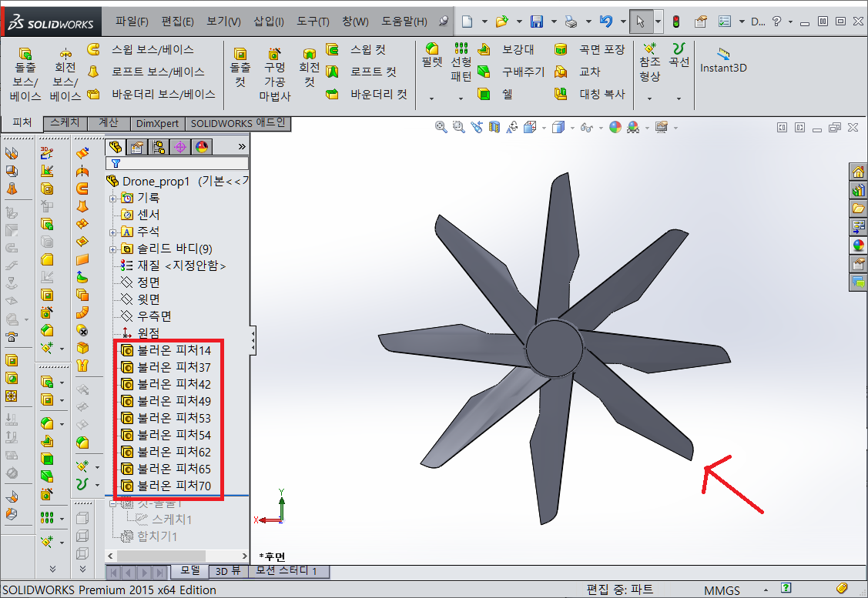Click the feature tree filter input field
Viewport: 868px width, 598px height.
[177, 163]
